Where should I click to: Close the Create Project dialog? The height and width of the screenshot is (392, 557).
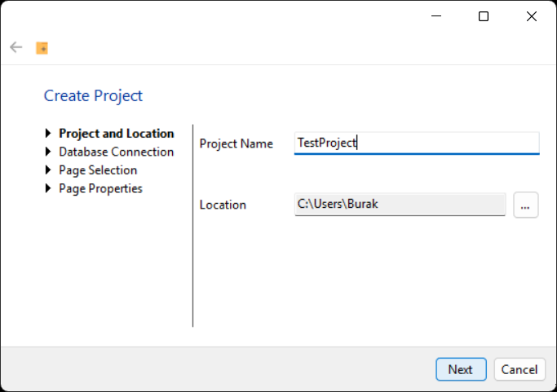tap(532, 16)
